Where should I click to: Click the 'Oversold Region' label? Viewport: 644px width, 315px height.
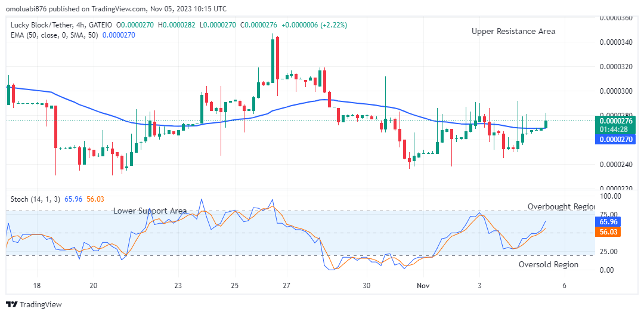point(549,264)
